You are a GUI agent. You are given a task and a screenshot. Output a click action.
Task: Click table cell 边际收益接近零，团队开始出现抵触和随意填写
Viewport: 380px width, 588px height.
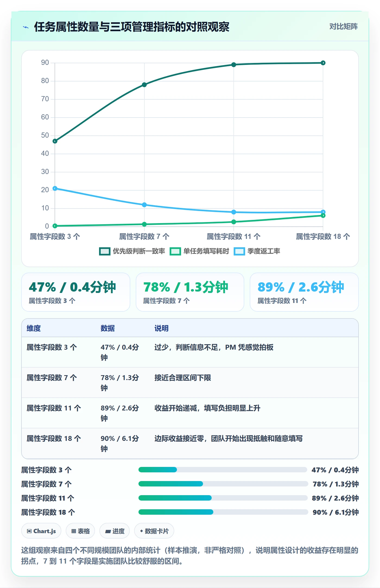229,438
